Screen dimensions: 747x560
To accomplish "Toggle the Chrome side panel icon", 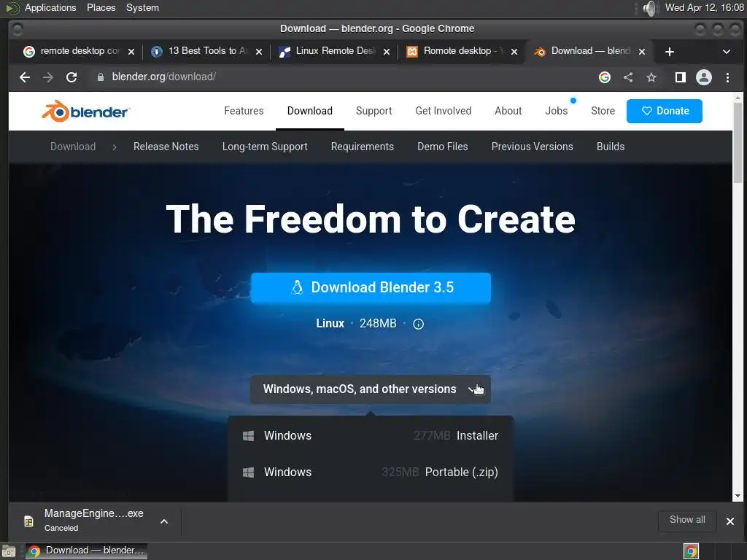I will [681, 77].
